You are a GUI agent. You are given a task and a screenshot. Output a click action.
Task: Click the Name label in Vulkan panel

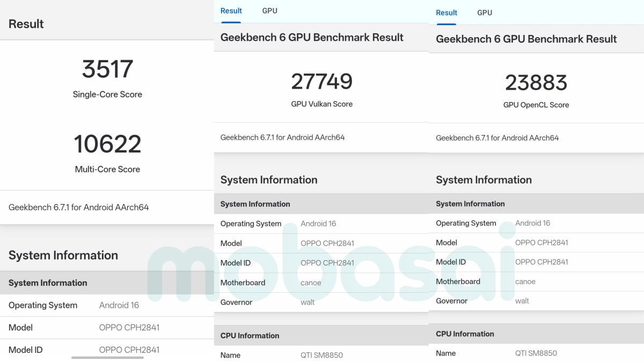[230, 356]
